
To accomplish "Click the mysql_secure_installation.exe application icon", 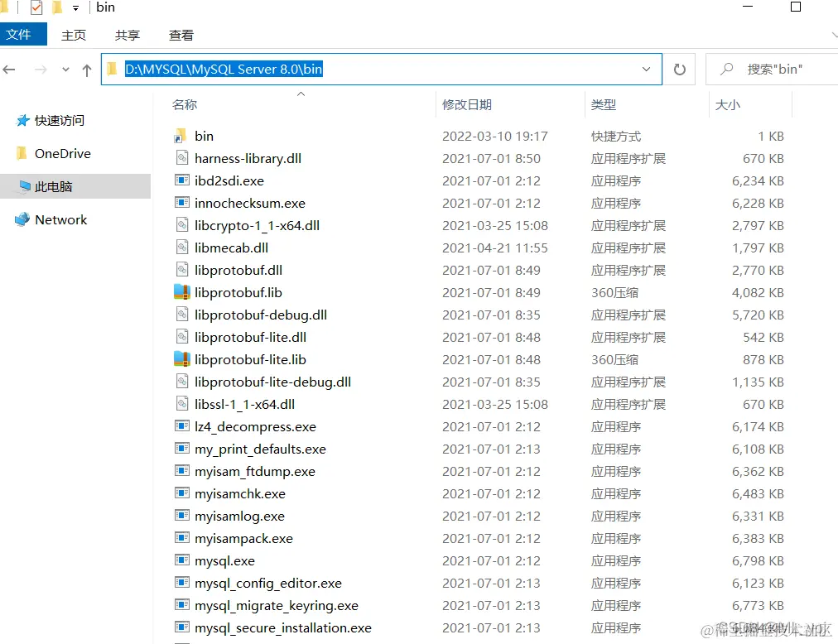I will tap(181, 627).
